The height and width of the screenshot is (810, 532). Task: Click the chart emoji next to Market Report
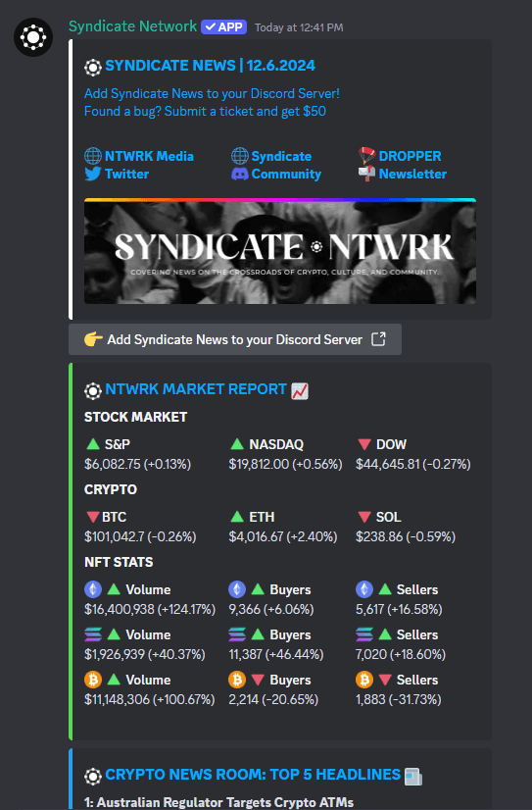300,391
